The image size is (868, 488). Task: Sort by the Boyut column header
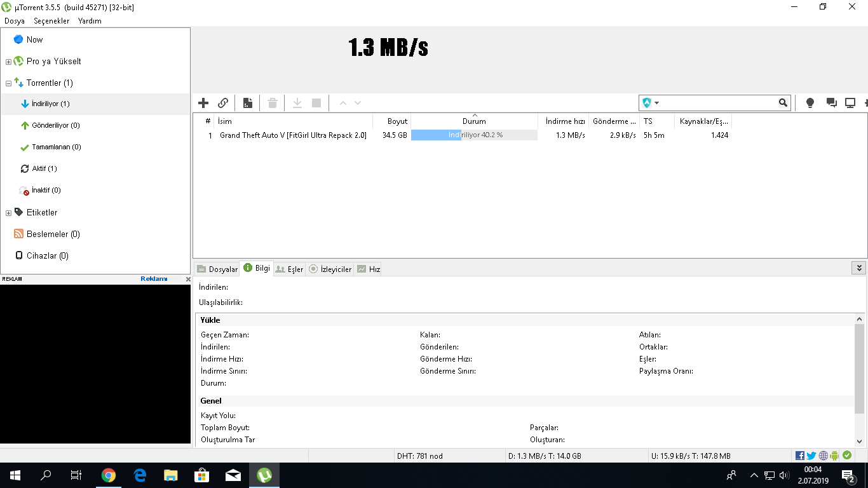pyautogui.click(x=392, y=121)
